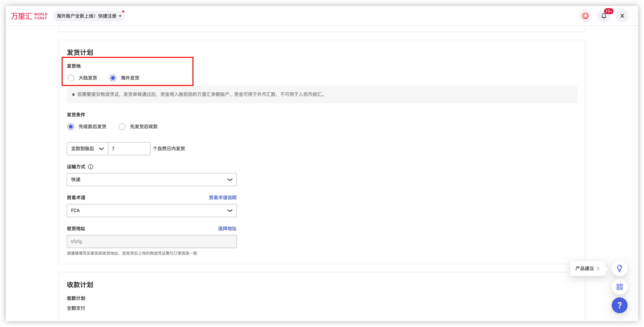Open the 快递 transport method dropdown
Viewport: 644px width, 327px height.
[151, 180]
